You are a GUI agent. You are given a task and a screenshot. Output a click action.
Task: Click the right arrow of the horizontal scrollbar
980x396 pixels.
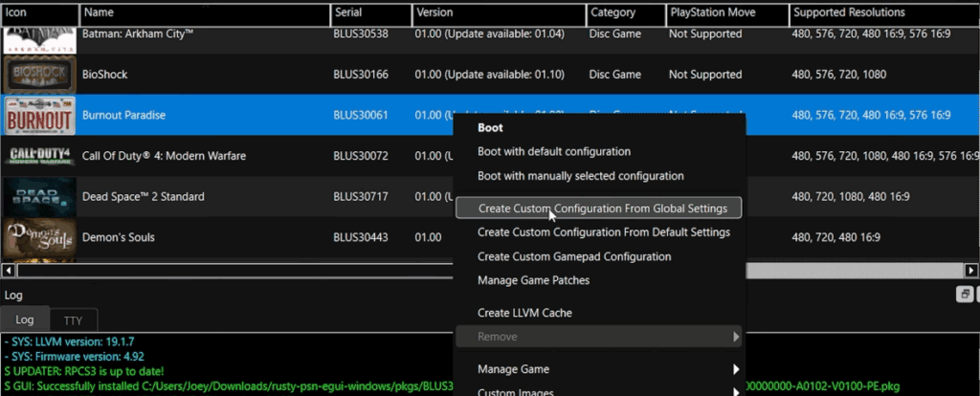(x=971, y=271)
